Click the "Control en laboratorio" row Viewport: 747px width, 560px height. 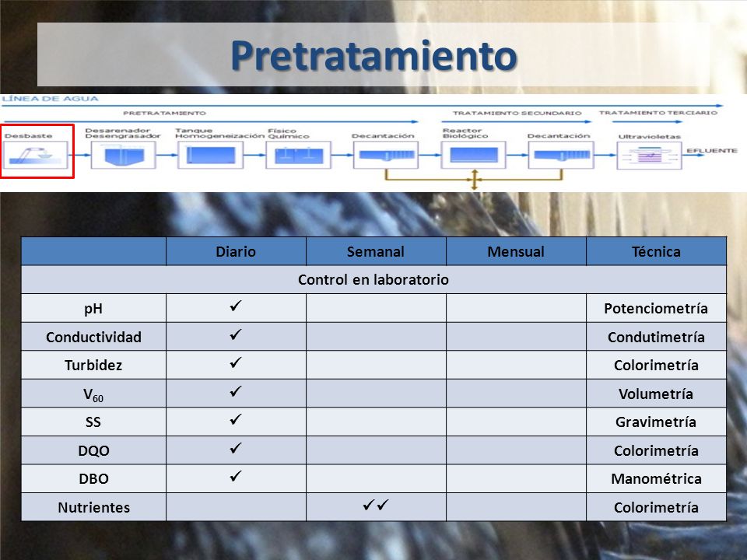click(373, 279)
